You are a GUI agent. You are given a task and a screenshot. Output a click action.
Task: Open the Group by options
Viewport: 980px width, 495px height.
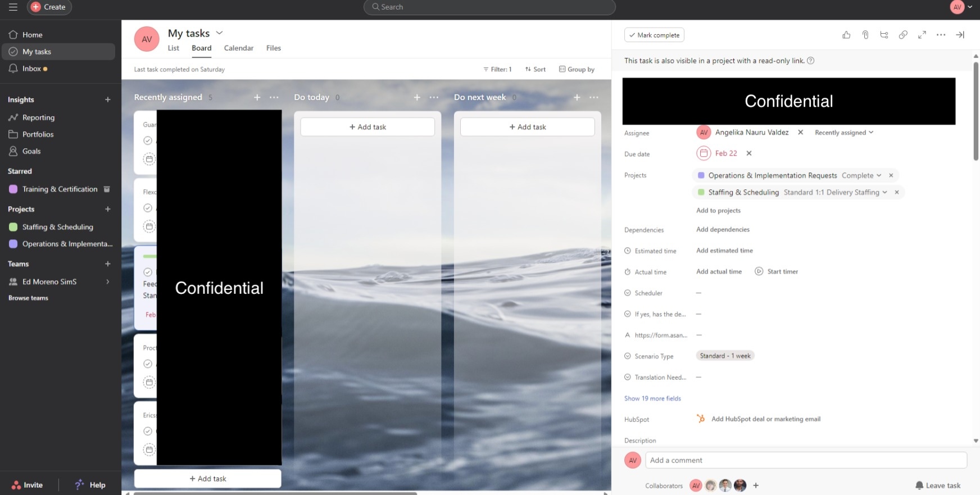point(577,69)
